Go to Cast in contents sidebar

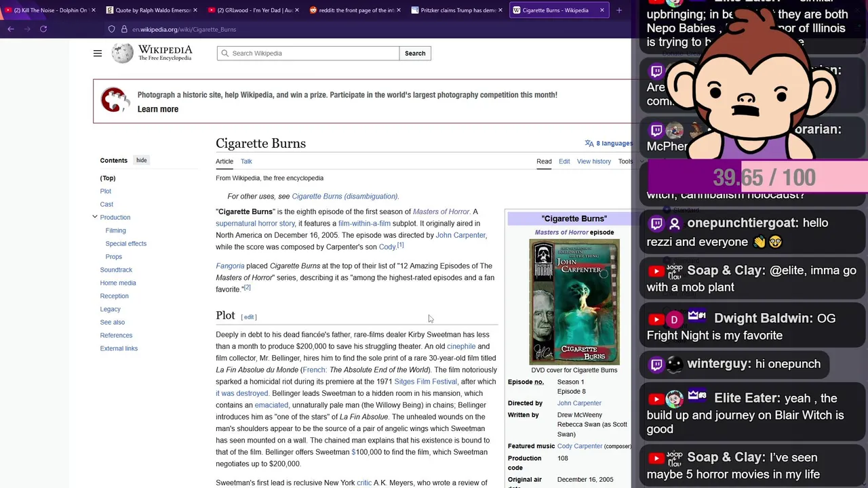pyautogui.click(x=106, y=204)
